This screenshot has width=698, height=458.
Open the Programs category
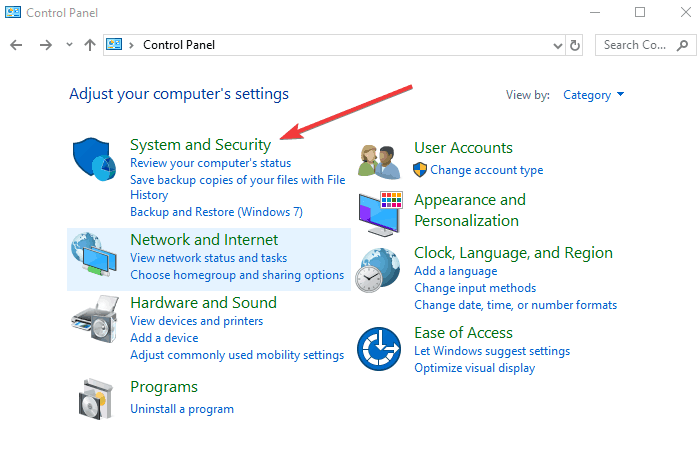[x=164, y=387]
